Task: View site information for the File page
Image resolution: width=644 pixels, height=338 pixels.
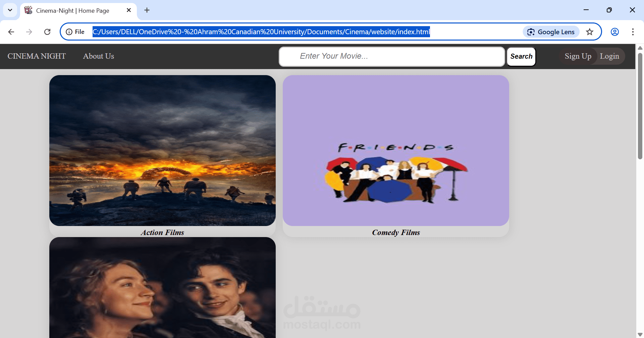Action: 75,32
